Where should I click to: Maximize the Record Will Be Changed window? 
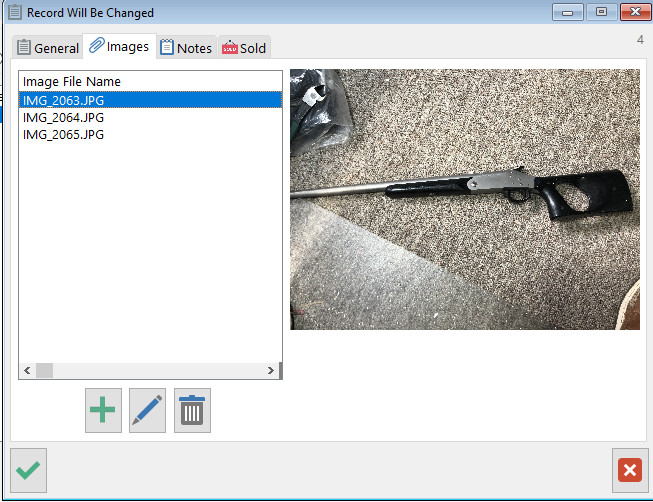(601, 12)
